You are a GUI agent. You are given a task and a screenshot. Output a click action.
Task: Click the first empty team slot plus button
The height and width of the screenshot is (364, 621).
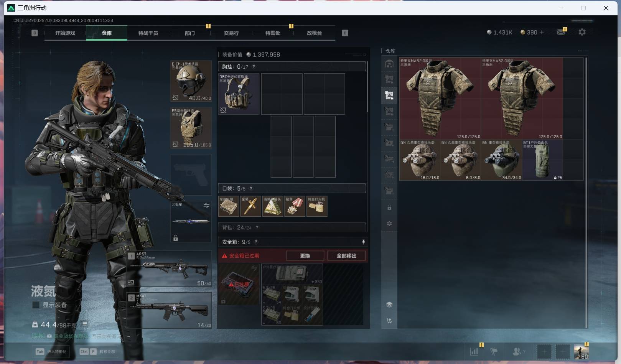point(544,351)
